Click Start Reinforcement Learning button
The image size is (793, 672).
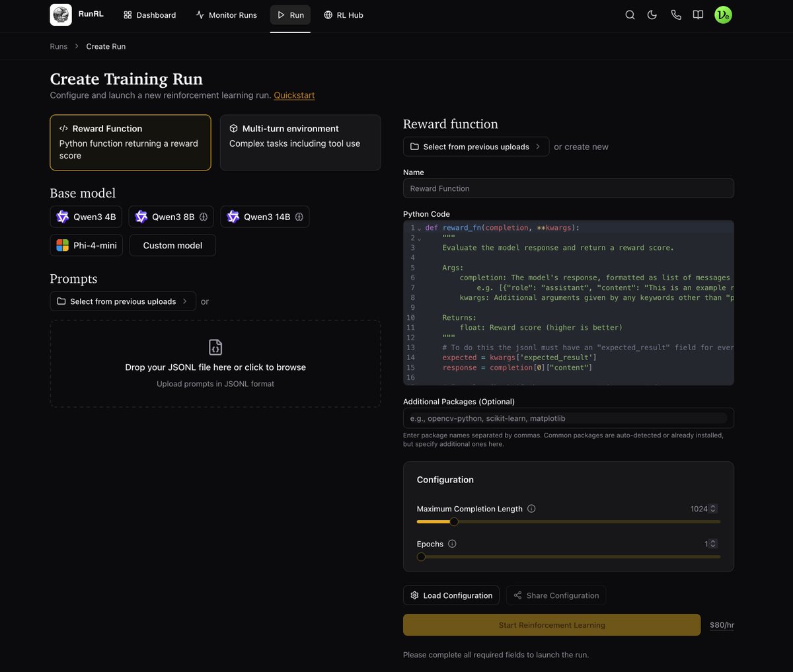click(552, 625)
